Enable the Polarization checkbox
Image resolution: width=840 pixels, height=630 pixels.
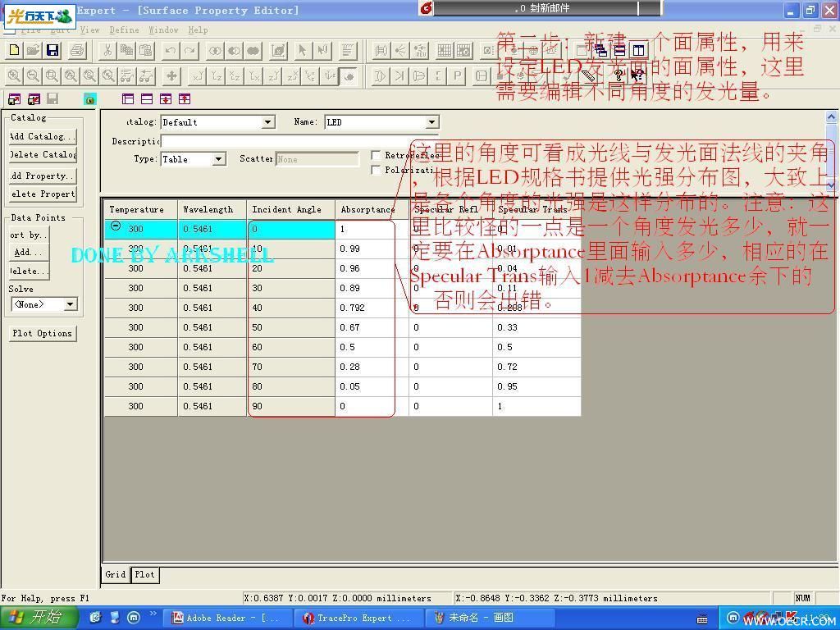tap(376, 170)
